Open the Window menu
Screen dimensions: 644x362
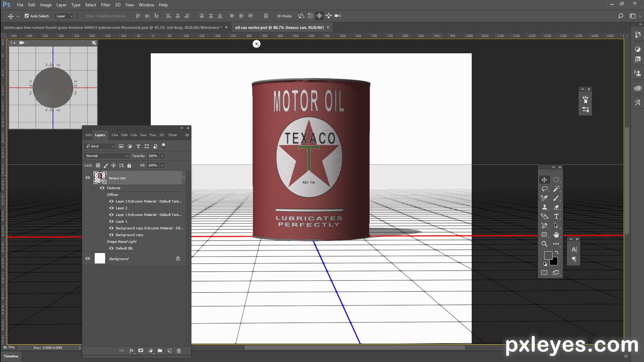tap(146, 5)
